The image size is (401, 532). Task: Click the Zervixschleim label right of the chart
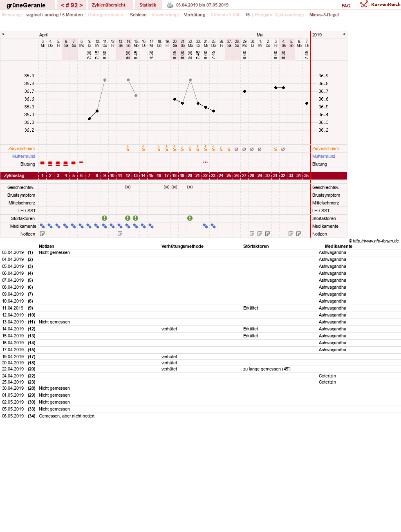326,148
